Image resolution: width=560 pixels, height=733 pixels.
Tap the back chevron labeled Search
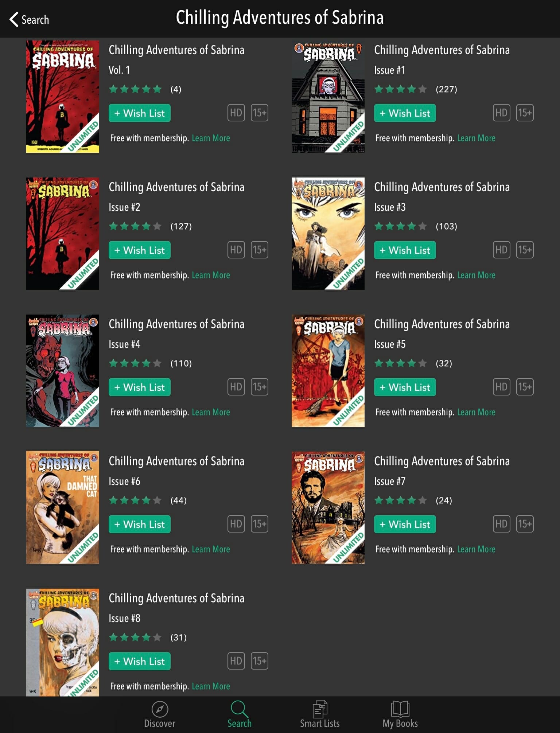(x=29, y=19)
